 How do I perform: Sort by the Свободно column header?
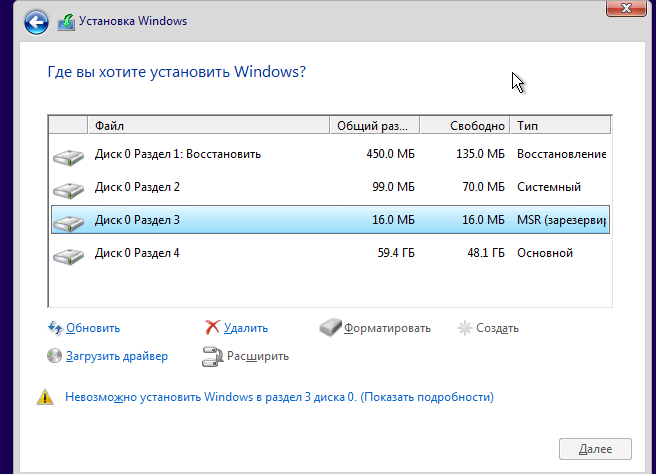465,126
